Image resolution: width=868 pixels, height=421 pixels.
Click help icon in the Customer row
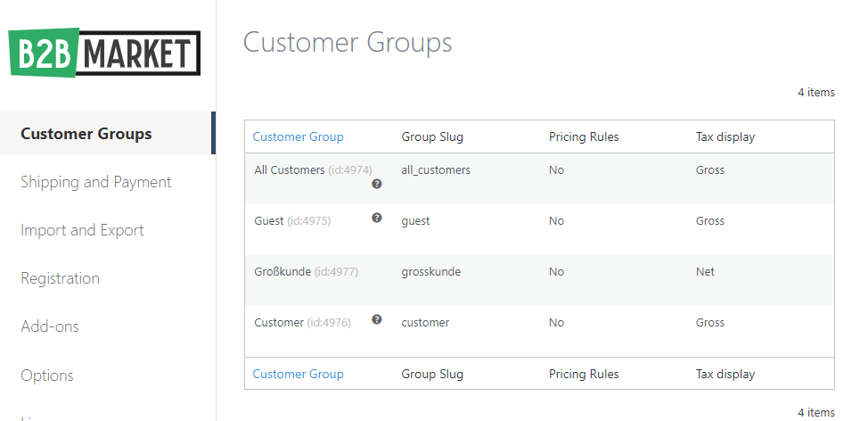[377, 319]
